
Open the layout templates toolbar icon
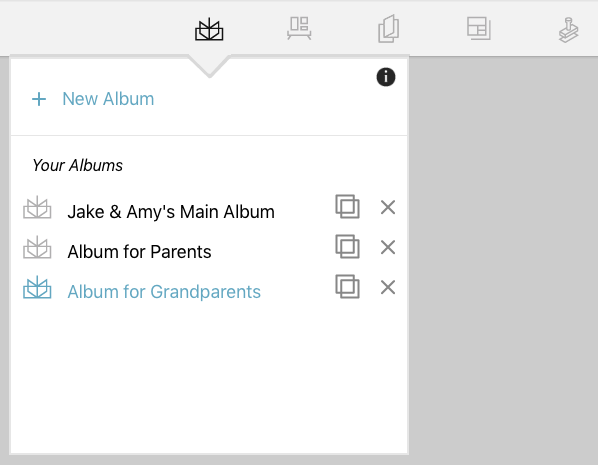479,28
